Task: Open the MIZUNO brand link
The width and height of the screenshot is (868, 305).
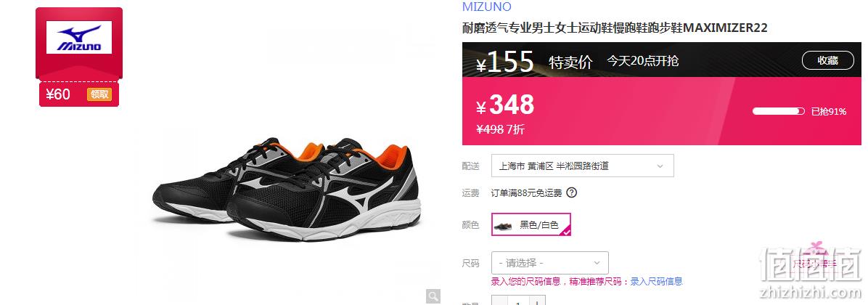Action: click(486, 7)
